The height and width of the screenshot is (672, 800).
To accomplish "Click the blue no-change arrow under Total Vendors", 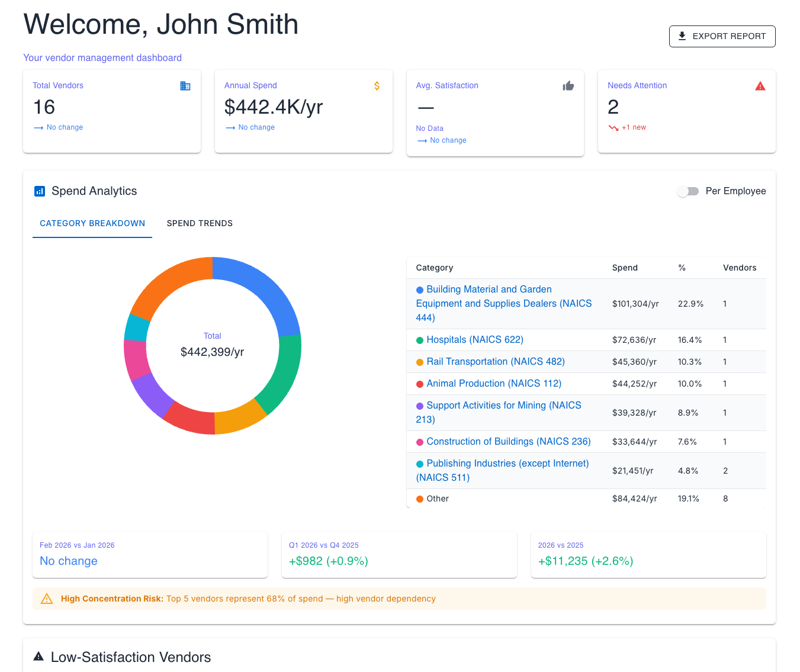I will tap(39, 127).
